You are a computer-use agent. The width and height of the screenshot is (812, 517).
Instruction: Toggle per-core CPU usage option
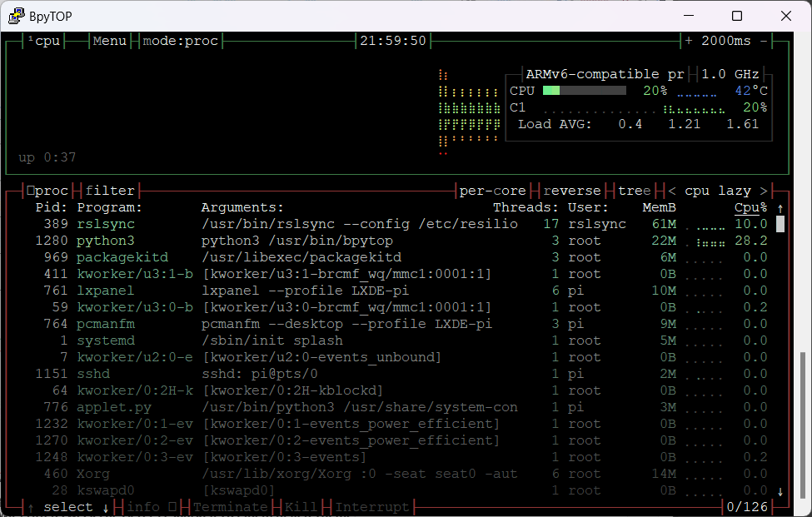[x=492, y=191]
